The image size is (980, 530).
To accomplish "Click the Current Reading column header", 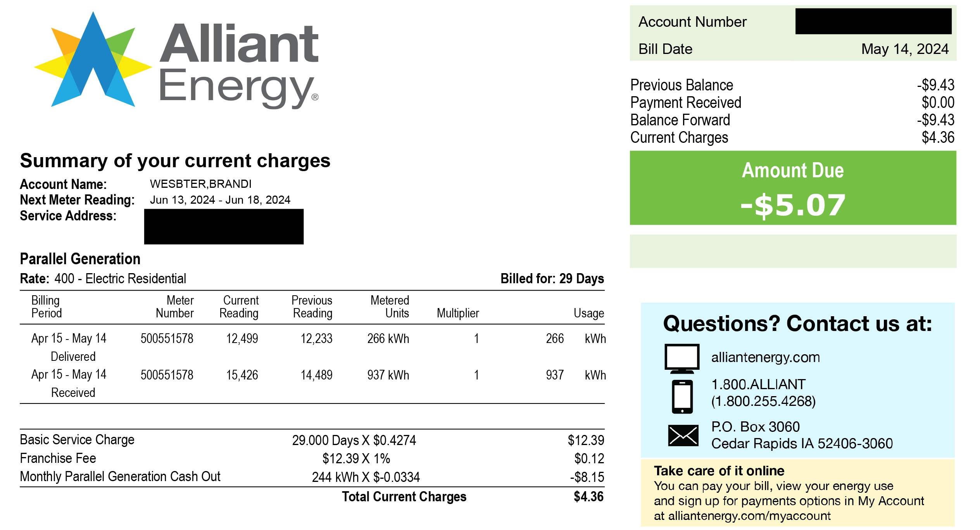I will coord(239,307).
